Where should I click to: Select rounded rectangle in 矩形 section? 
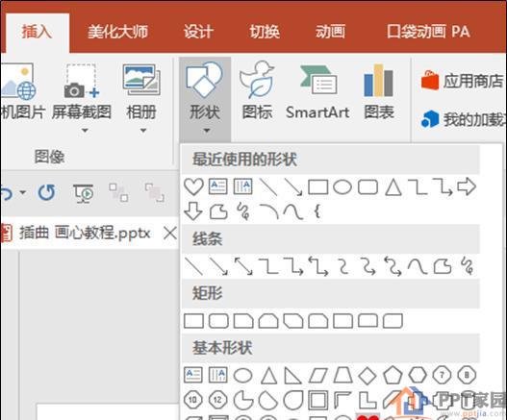218,321
